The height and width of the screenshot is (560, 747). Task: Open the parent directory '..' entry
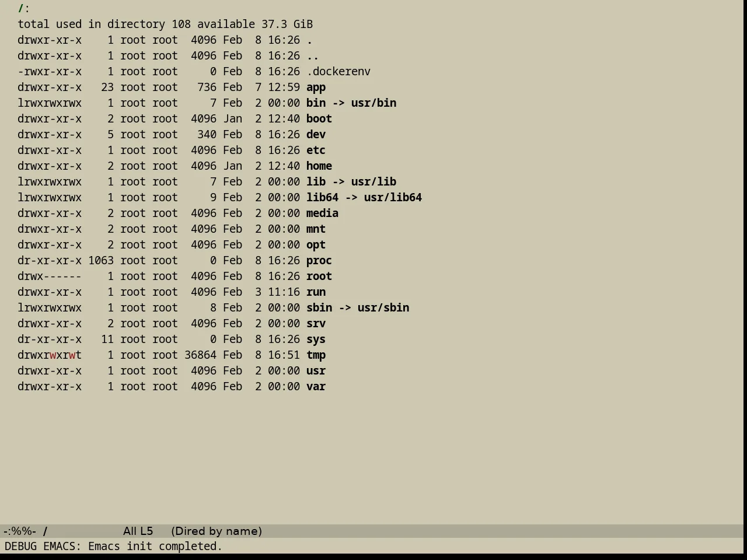click(x=313, y=56)
